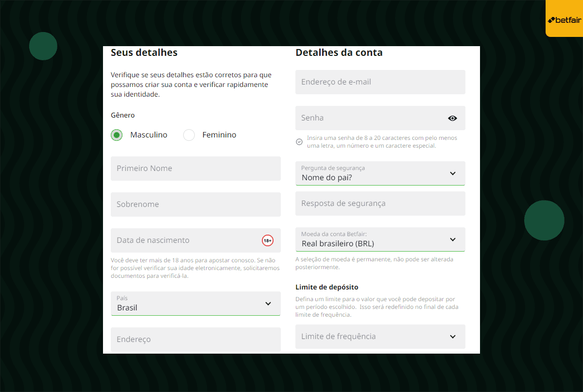This screenshot has height=392, width=583.
Task: Click the chevron in the Real brasileiro dropdown
Action: (453, 239)
